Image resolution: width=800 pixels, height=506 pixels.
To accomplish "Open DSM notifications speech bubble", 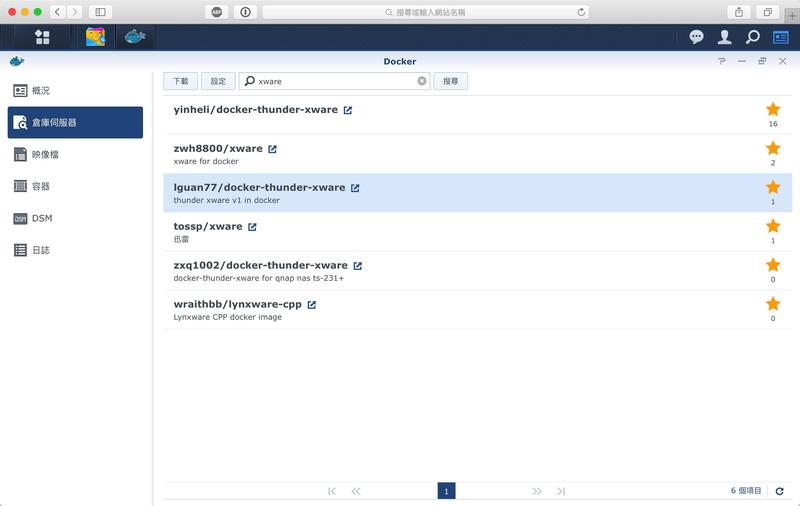I will 696,37.
